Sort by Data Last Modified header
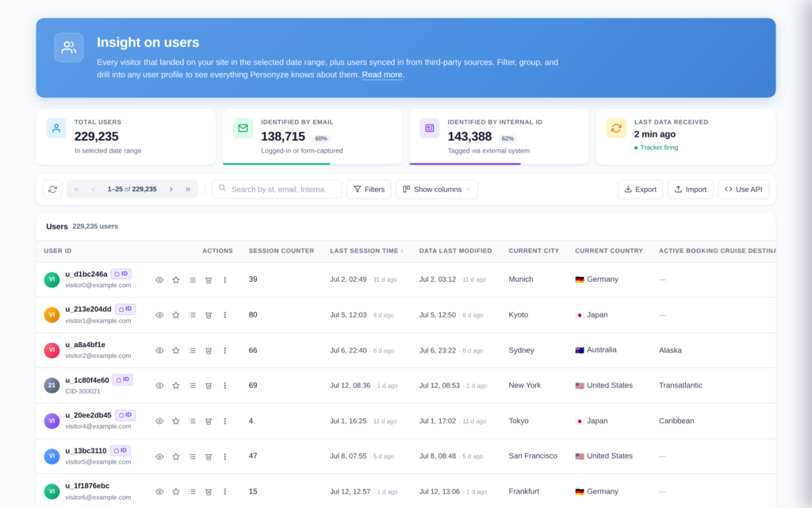 pyautogui.click(x=456, y=251)
